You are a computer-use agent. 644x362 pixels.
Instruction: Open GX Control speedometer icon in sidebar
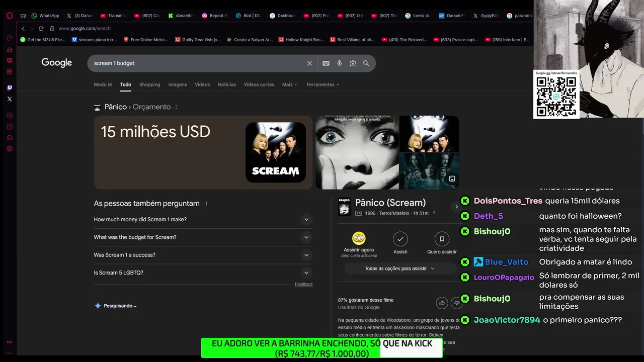click(9, 38)
